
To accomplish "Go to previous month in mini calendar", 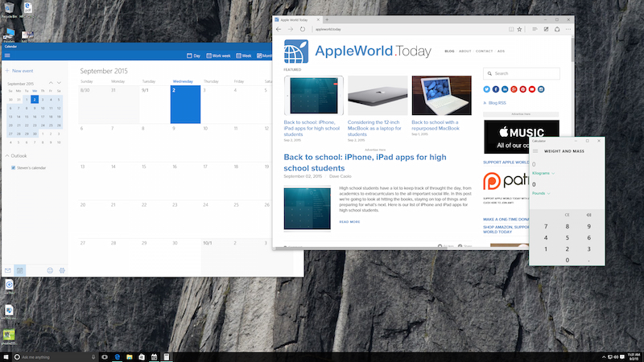I will click(x=51, y=84).
